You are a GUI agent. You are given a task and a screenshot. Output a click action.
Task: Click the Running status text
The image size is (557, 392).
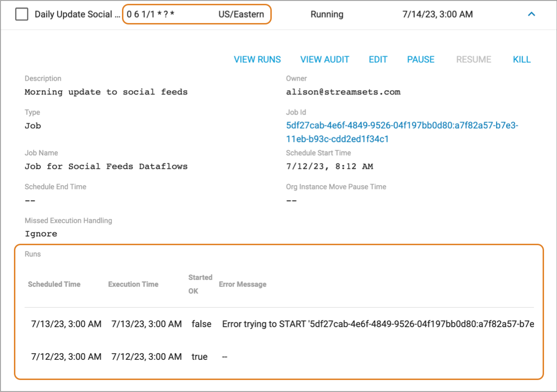tap(327, 14)
